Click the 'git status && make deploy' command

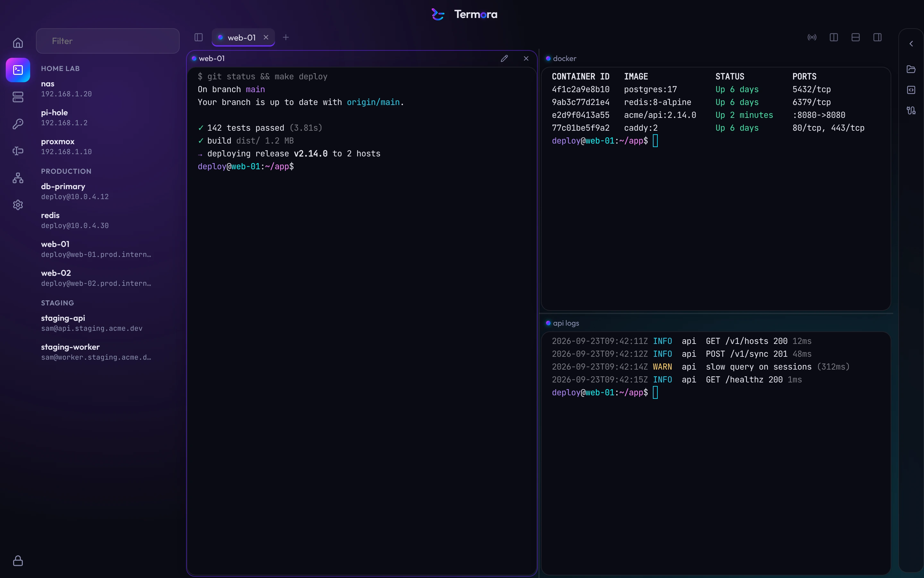click(267, 77)
